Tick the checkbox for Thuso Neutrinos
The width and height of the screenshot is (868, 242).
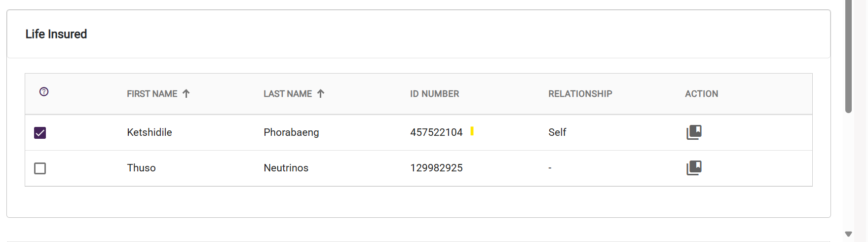click(x=40, y=168)
